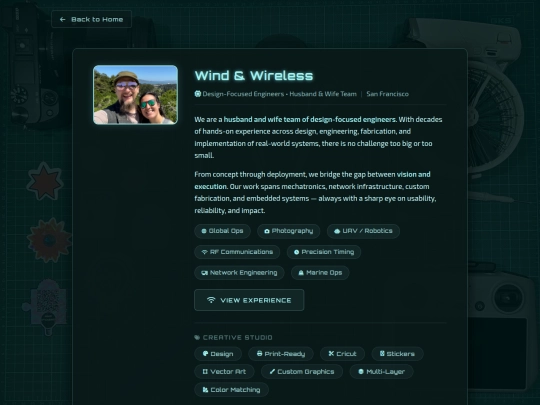This screenshot has height=405, width=540.
Task: Select the Marine Ops tag
Action: (320, 273)
